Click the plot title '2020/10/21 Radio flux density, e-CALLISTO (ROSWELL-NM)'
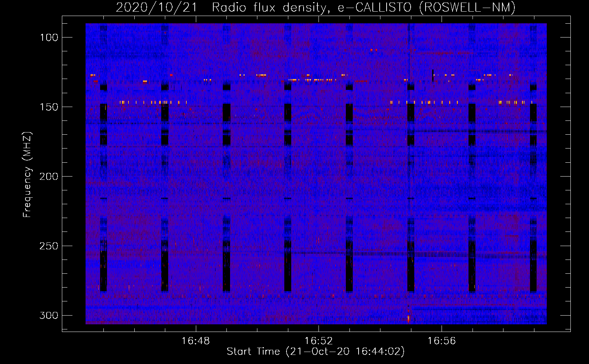The width and height of the screenshot is (589, 364). (x=316, y=7)
